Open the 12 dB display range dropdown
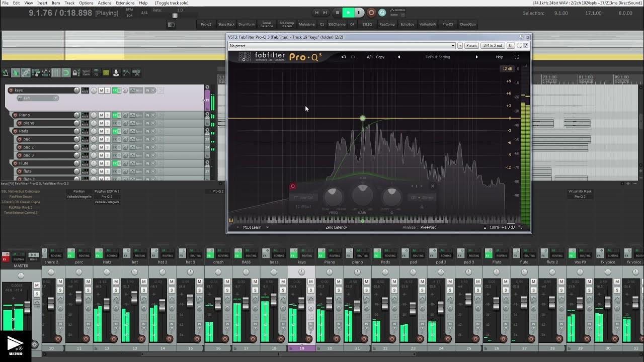The height and width of the screenshot is (362, 644). (x=507, y=69)
